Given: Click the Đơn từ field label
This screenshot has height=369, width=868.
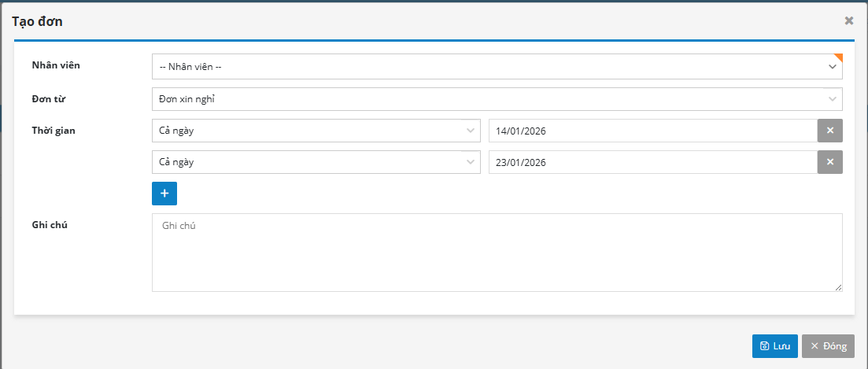Looking at the screenshot, I should click(x=48, y=98).
